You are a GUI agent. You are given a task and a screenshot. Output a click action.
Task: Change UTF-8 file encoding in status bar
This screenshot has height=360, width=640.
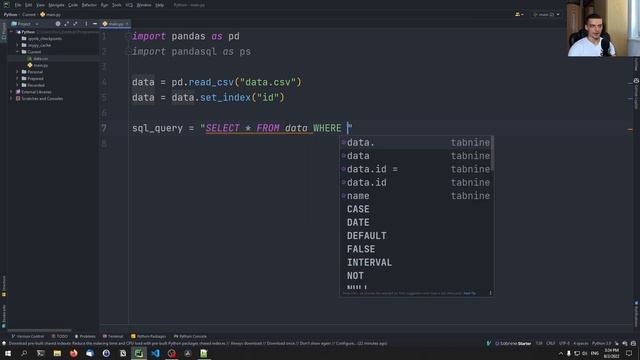tap(564, 344)
